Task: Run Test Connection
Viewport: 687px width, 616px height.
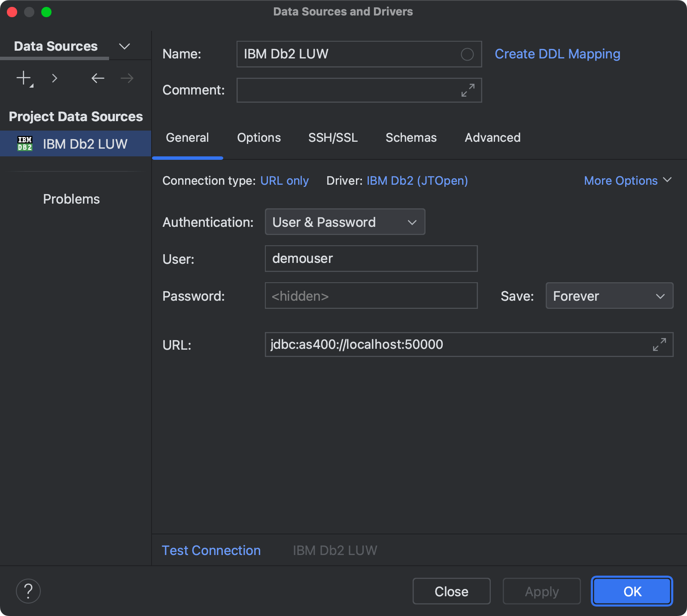Action: (x=211, y=550)
